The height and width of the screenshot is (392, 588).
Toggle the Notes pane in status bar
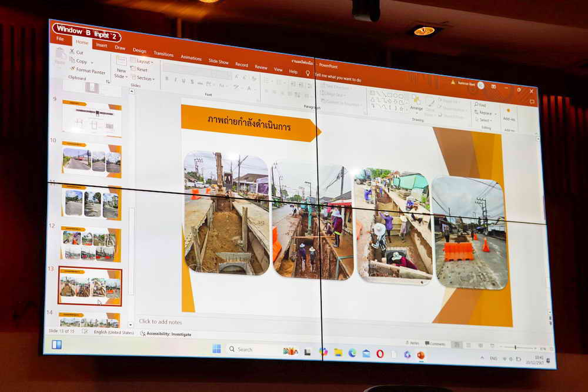point(412,343)
